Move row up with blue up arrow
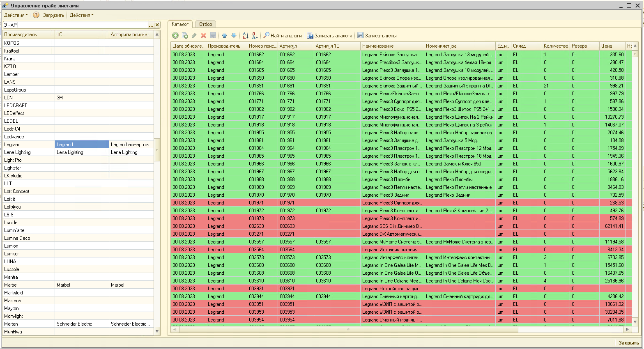644x349 pixels. click(224, 36)
